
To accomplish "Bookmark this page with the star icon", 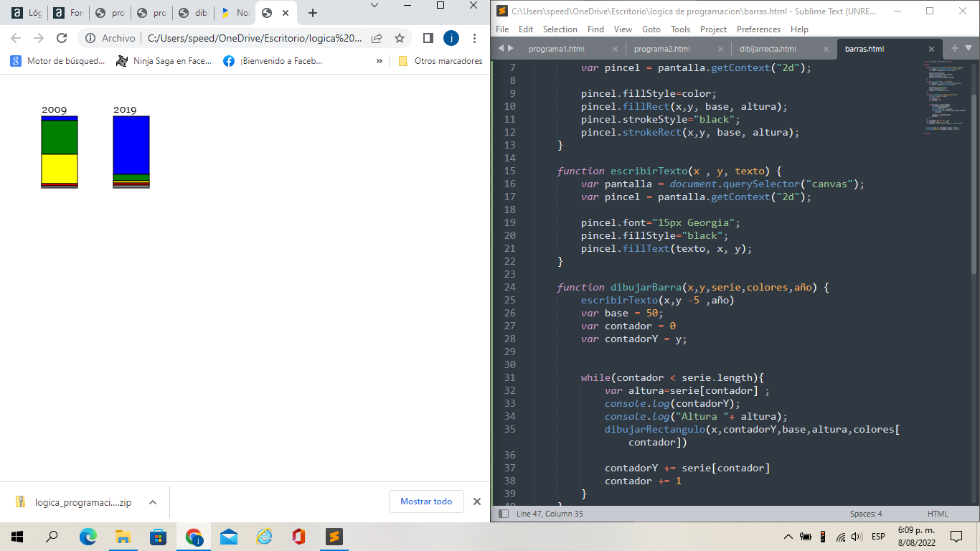I will click(x=400, y=38).
